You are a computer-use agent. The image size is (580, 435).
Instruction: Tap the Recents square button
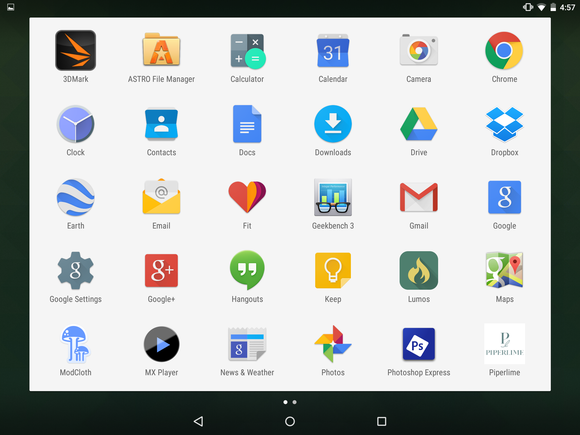pos(381,421)
